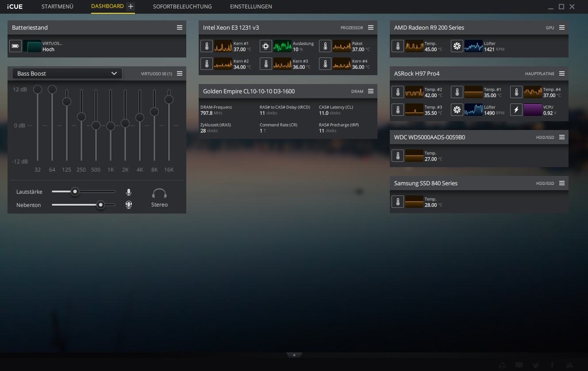Click the Batteriestand level graph
This screenshot has width=588, height=371.
[x=32, y=46]
